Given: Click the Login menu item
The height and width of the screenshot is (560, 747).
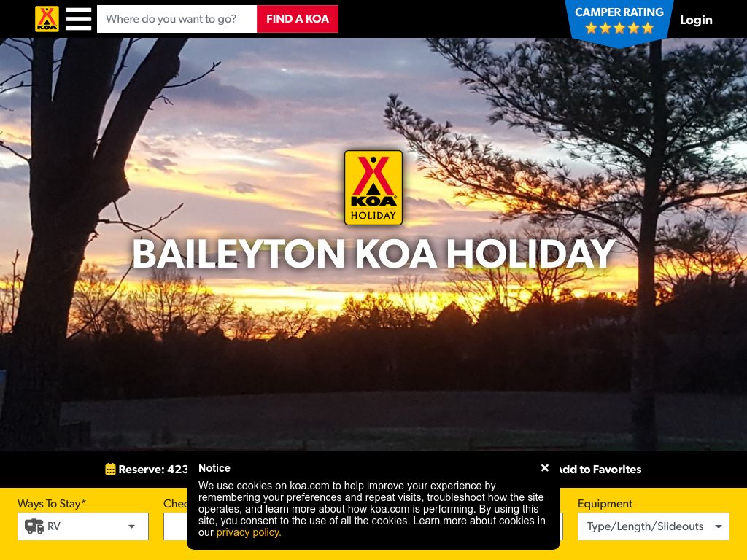Looking at the screenshot, I should point(696,20).
